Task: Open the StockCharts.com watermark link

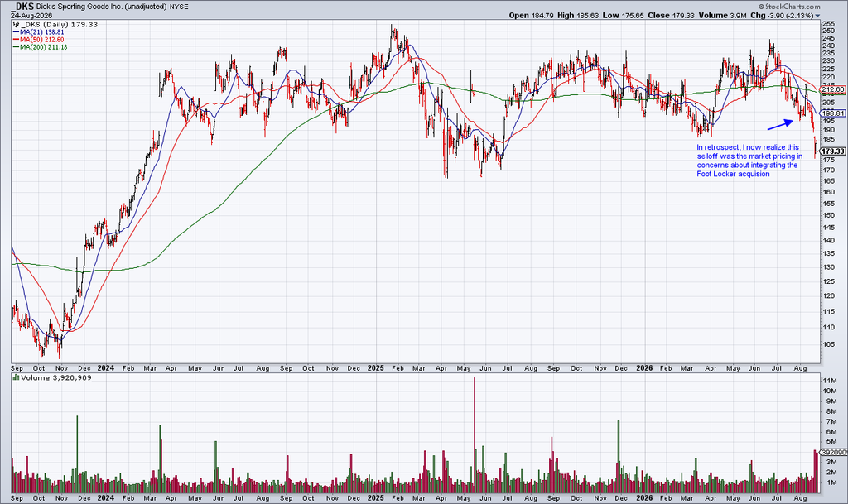Action: pyautogui.click(x=793, y=7)
